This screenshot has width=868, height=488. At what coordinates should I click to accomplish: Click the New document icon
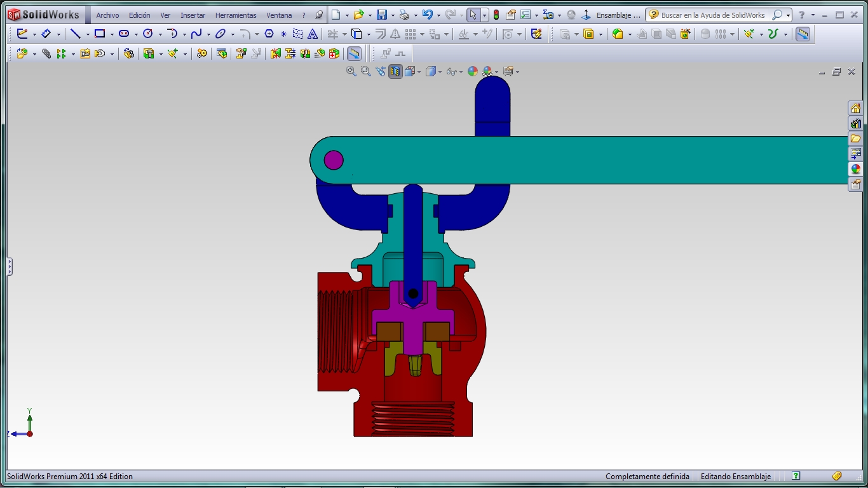click(336, 15)
